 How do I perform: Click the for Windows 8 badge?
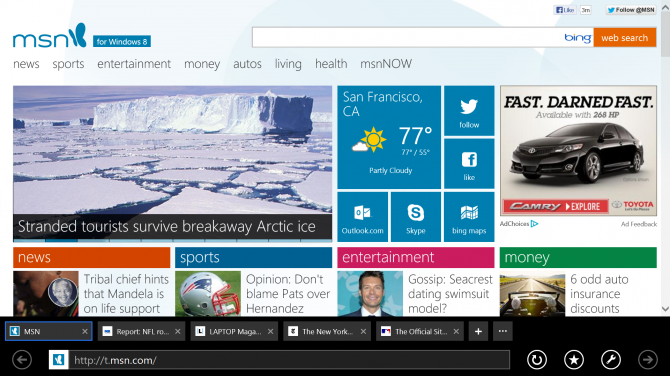pyautogui.click(x=122, y=41)
